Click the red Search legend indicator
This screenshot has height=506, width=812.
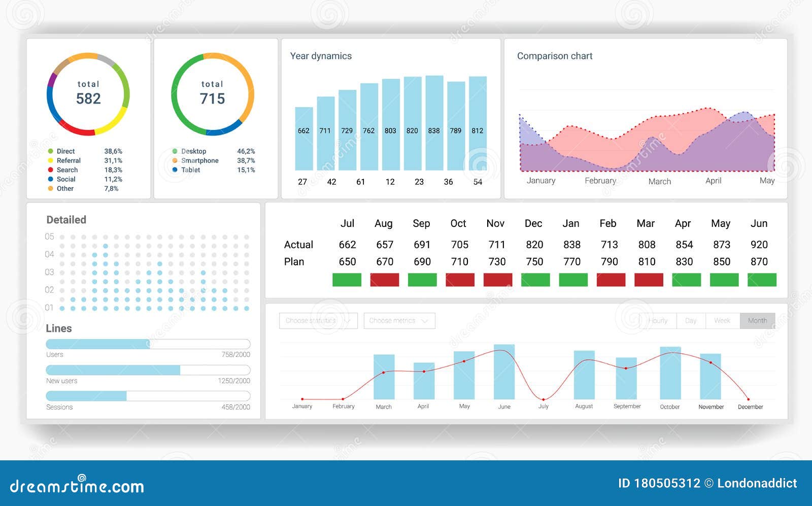tap(49, 170)
